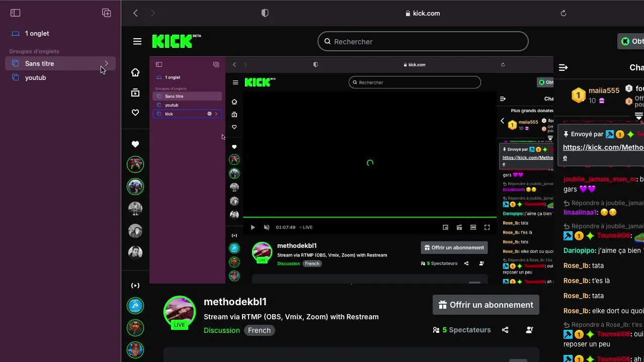Click the Recommended broadcast icon in Kick sidebar
The height and width of the screenshot is (362, 644).
[135, 286]
